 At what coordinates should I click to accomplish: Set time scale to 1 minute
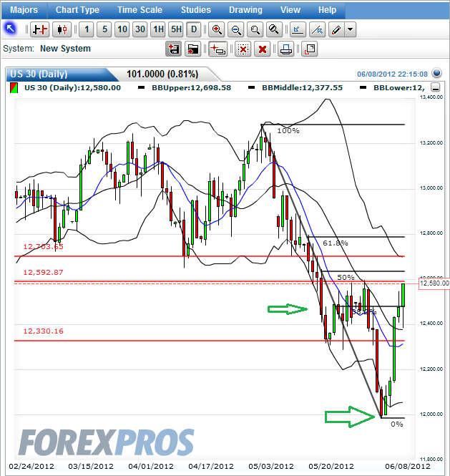[87, 29]
